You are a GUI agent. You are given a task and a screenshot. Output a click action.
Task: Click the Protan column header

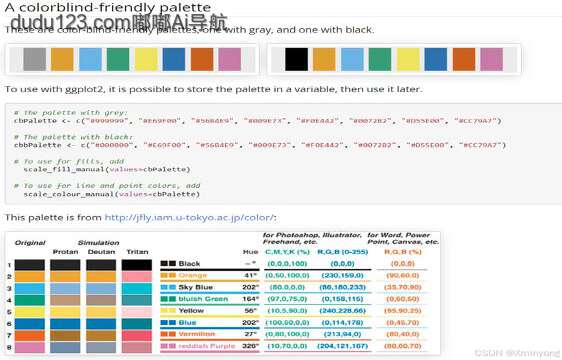coord(65,252)
